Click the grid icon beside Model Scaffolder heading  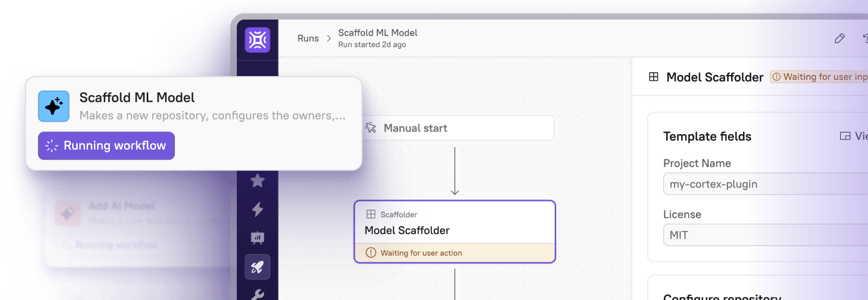653,77
